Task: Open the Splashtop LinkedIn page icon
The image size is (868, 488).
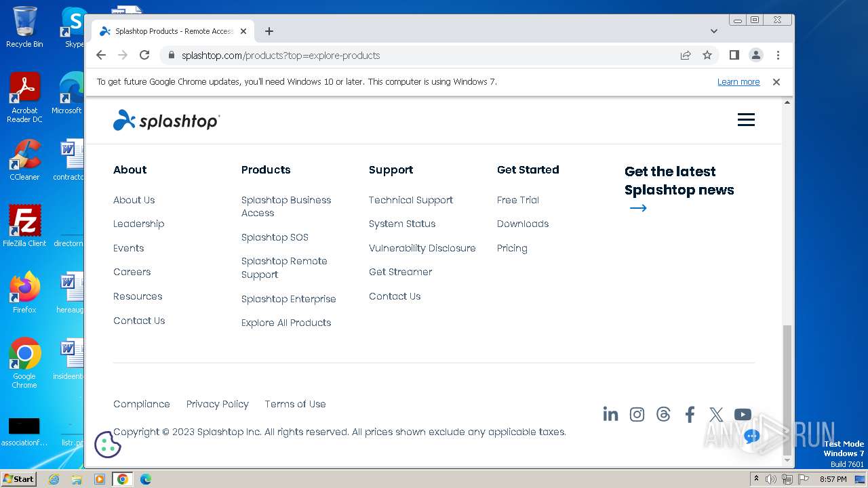Action: 610,414
